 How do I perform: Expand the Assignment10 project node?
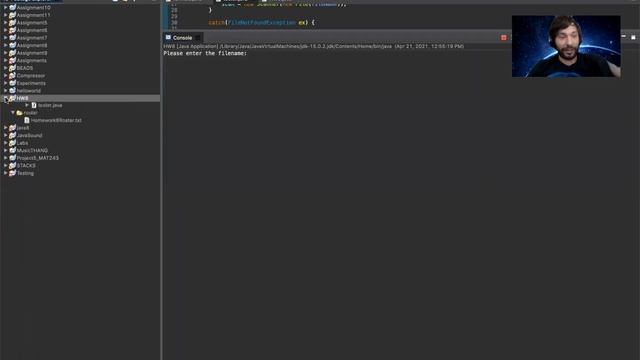coord(6,7)
